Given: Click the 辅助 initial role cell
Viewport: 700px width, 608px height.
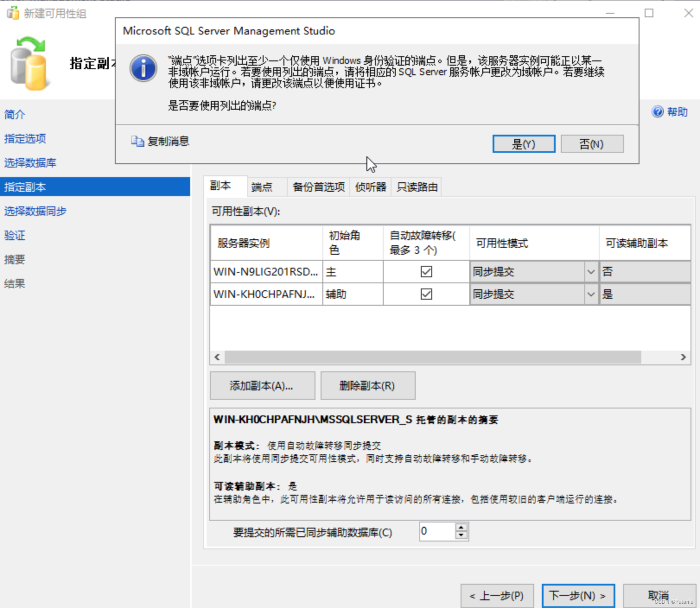Looking at the screenshot, I should click(353, 294).
